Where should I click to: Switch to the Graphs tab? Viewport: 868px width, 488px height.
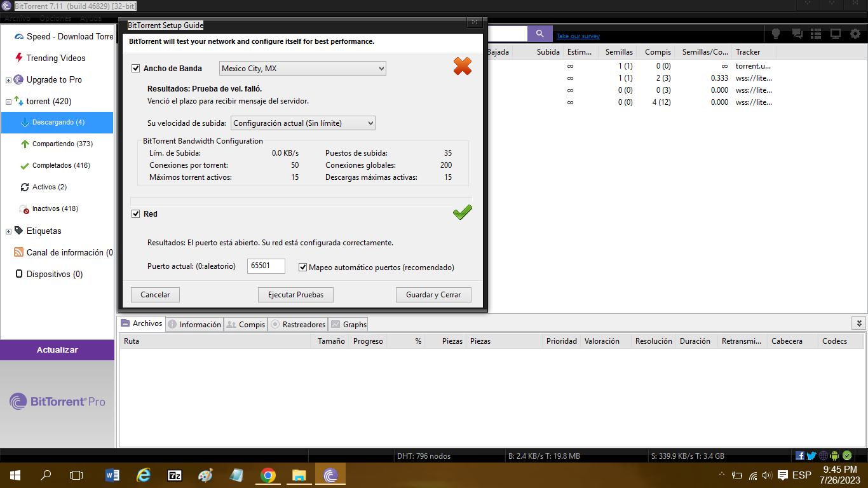[348, 324]
